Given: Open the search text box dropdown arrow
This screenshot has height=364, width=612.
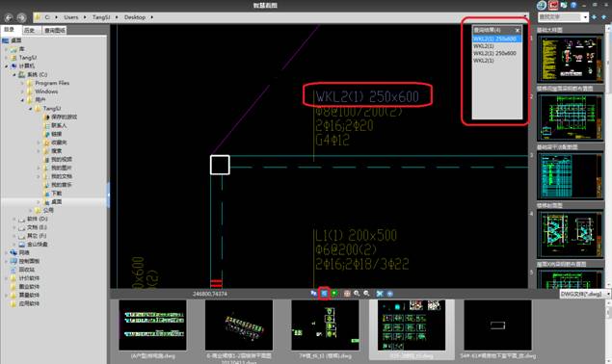Looking at the screenshot, I should 585,17.
